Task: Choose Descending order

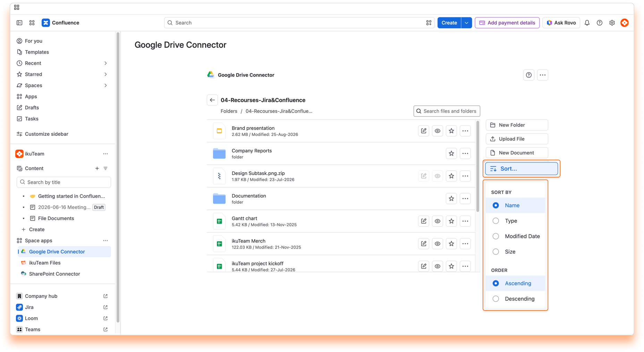Action: coord(515,299)
